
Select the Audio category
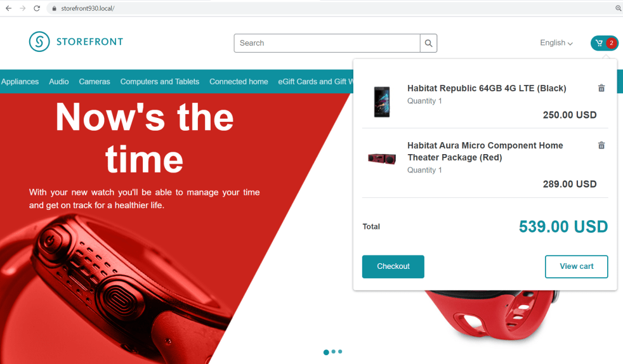click(x=59, y=81)
